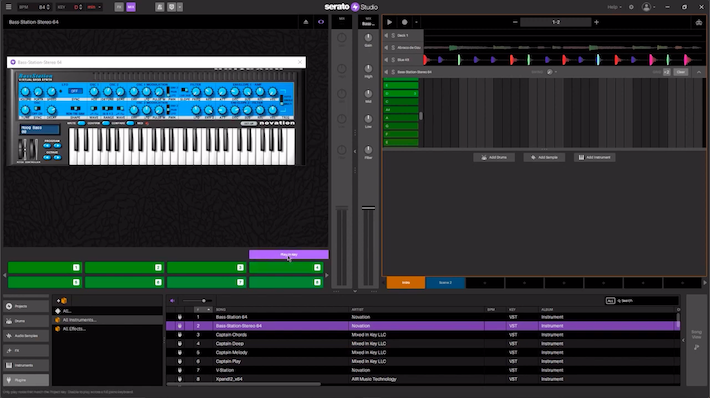Mute the Deck 1 track

(386, 35)
